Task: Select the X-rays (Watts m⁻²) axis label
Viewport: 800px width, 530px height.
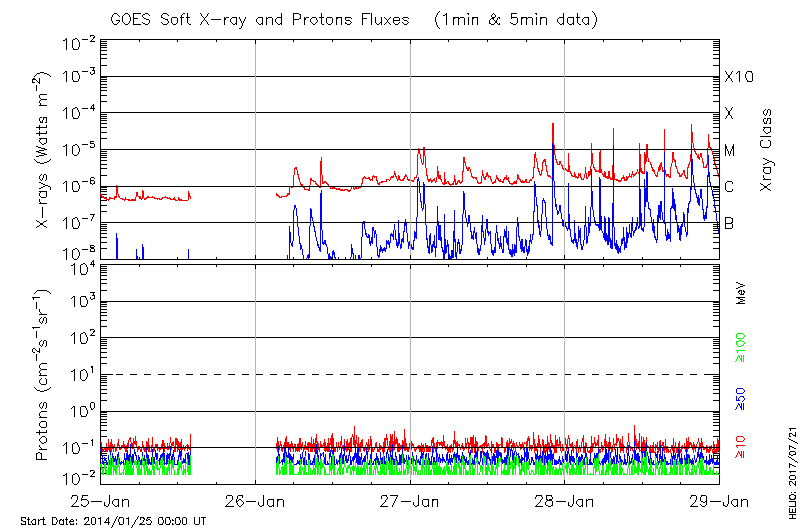Action: coord(43,148)
